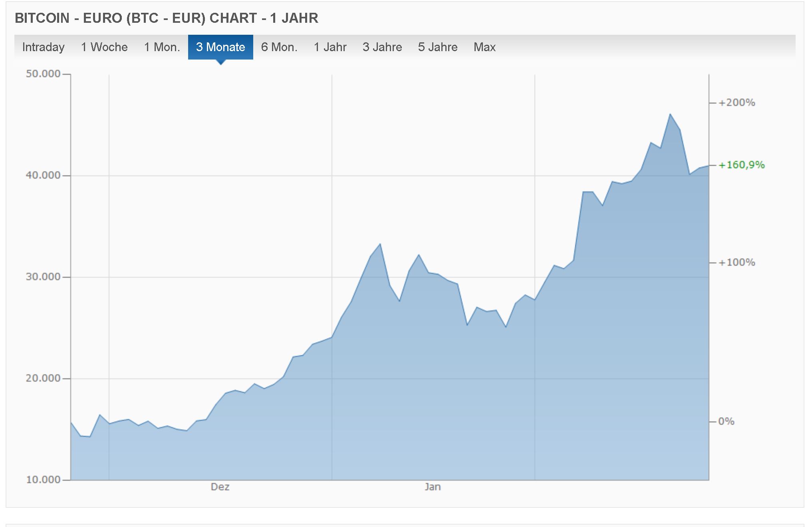Click the Dez x-axis label
The image size is (812, 527).
pyautogui.click(x=220, y=487)
